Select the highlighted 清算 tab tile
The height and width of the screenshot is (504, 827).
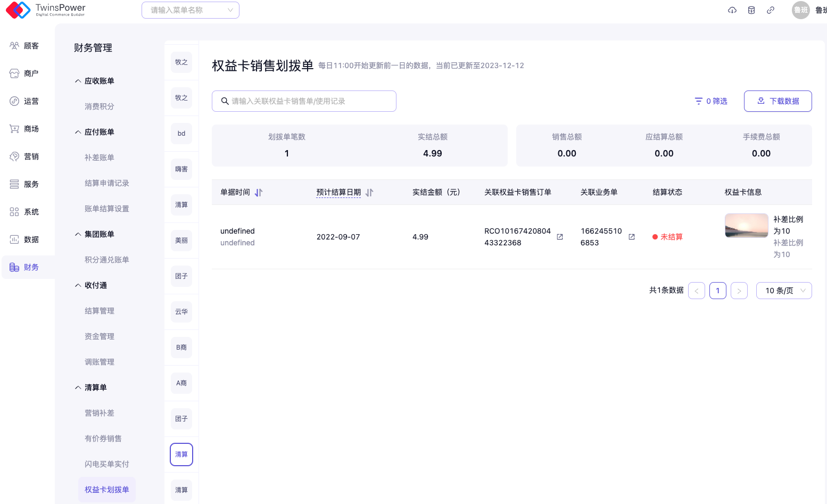(x=181, y=455)
